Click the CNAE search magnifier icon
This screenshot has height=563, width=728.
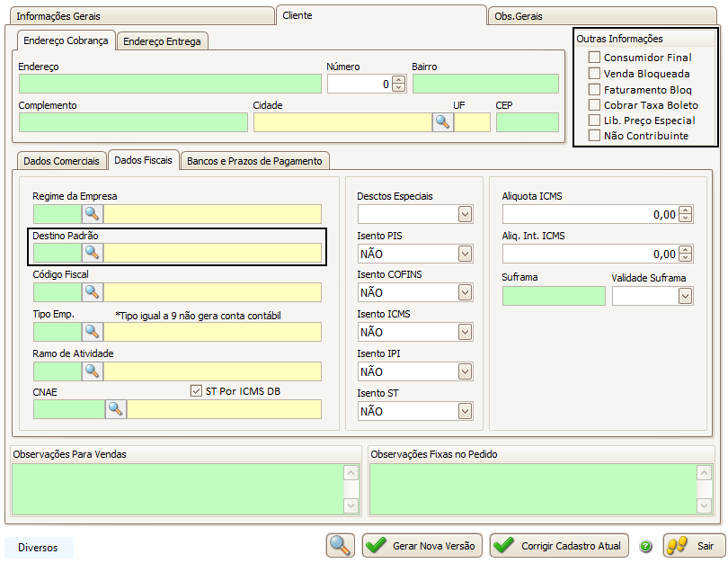pyautogui.click(x=116, y=409)
